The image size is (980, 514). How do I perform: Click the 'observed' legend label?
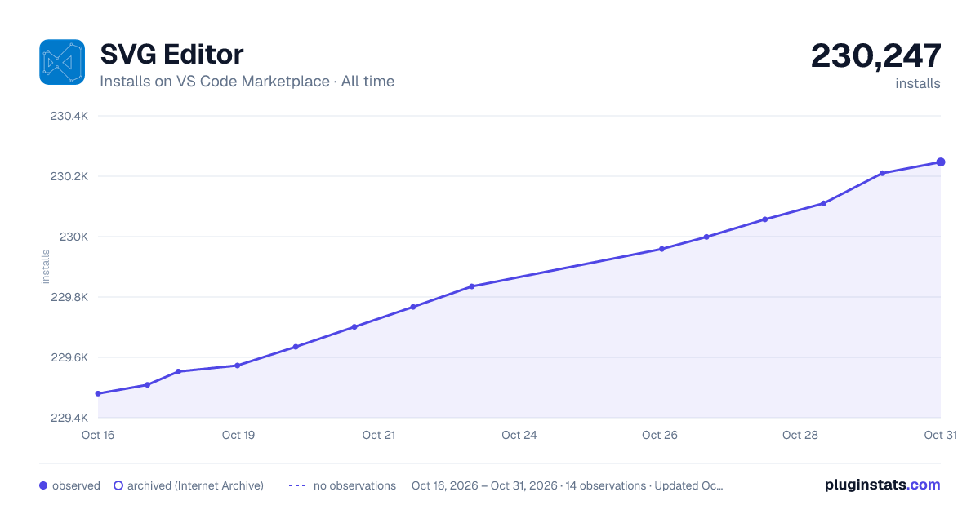click(x=76, y=485)
